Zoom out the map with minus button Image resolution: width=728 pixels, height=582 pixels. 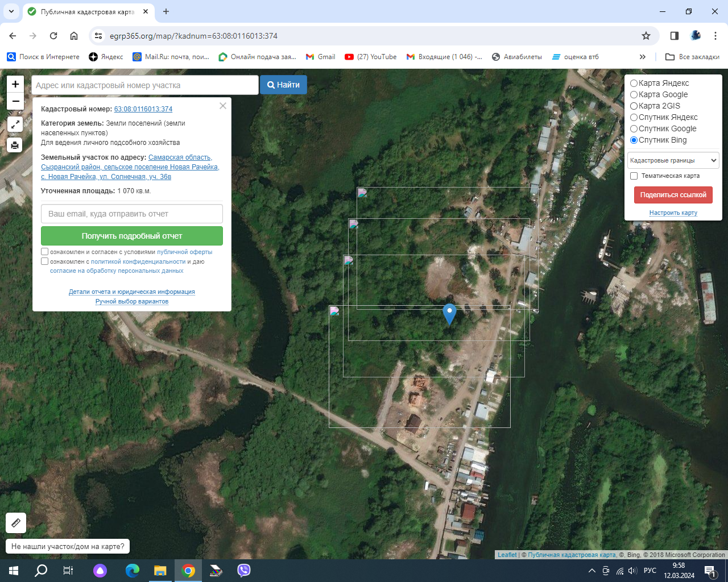[x=15, y=101]
